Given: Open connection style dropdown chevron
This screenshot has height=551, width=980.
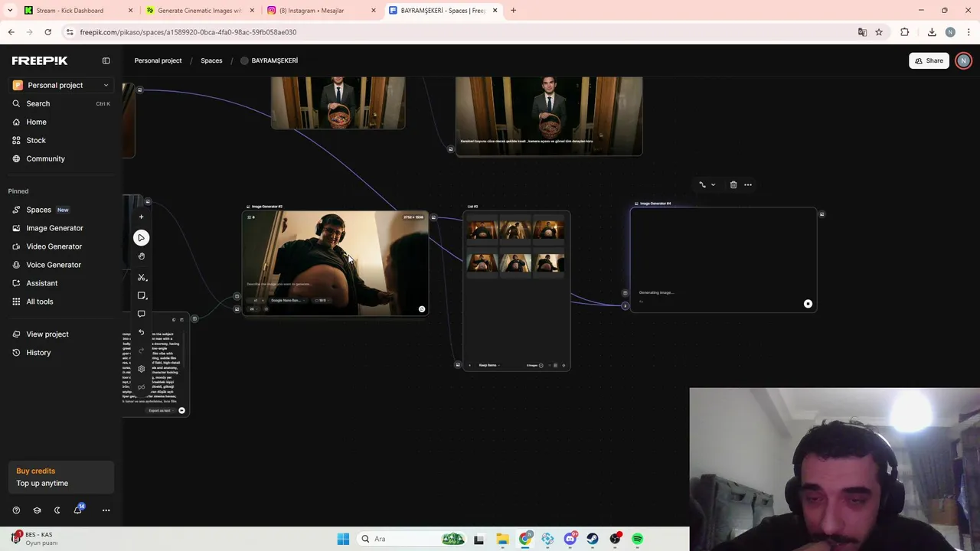Looking at the screenshot, I should (x=713, y=184).
